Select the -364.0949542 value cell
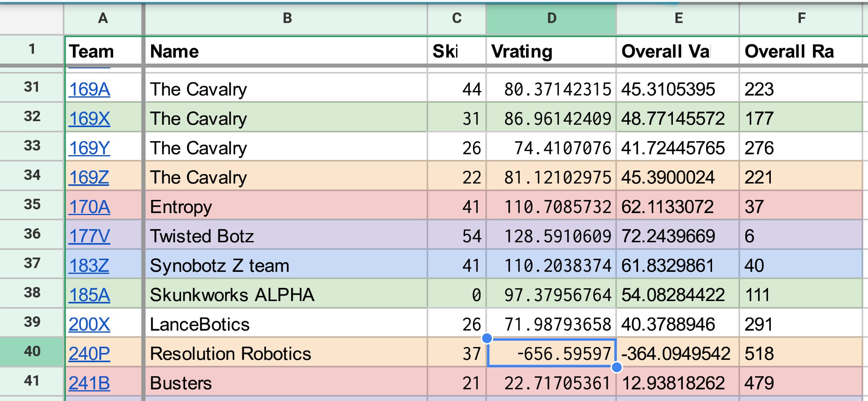 (678, 353)
